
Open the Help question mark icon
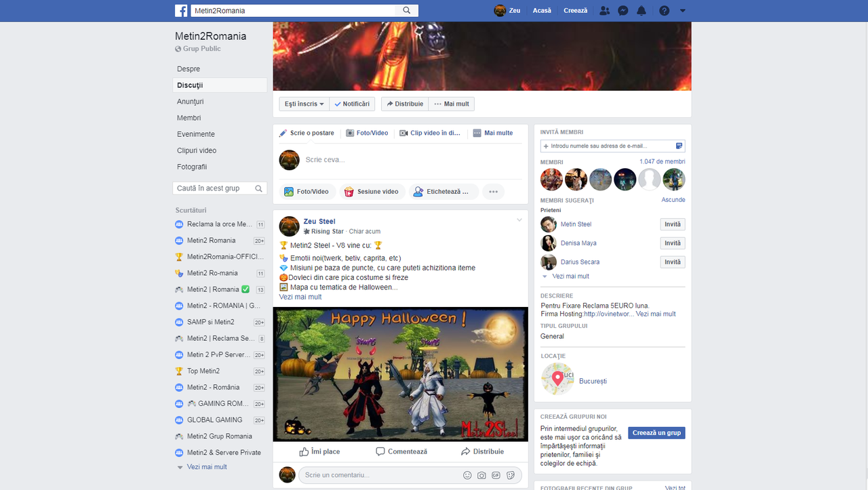click(663, 10)
